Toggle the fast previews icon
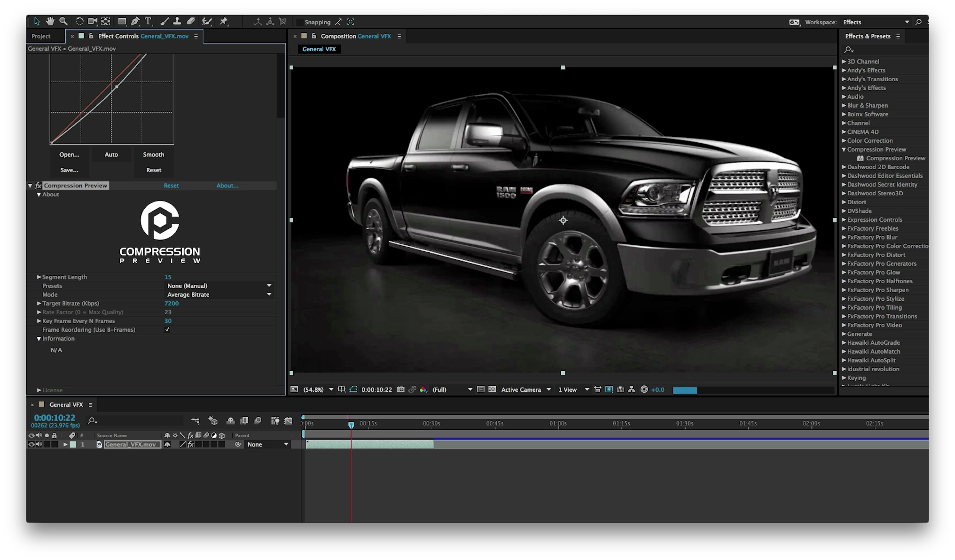The image size is (955, 560). pos(609,389)
